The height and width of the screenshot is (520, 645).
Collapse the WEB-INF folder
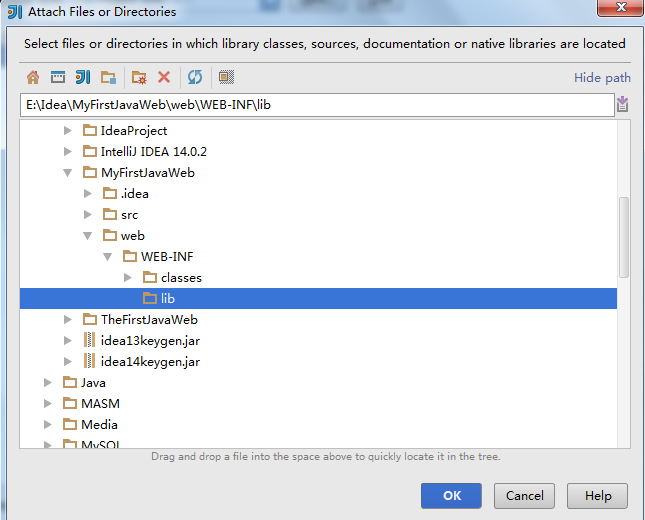(108, 257)
